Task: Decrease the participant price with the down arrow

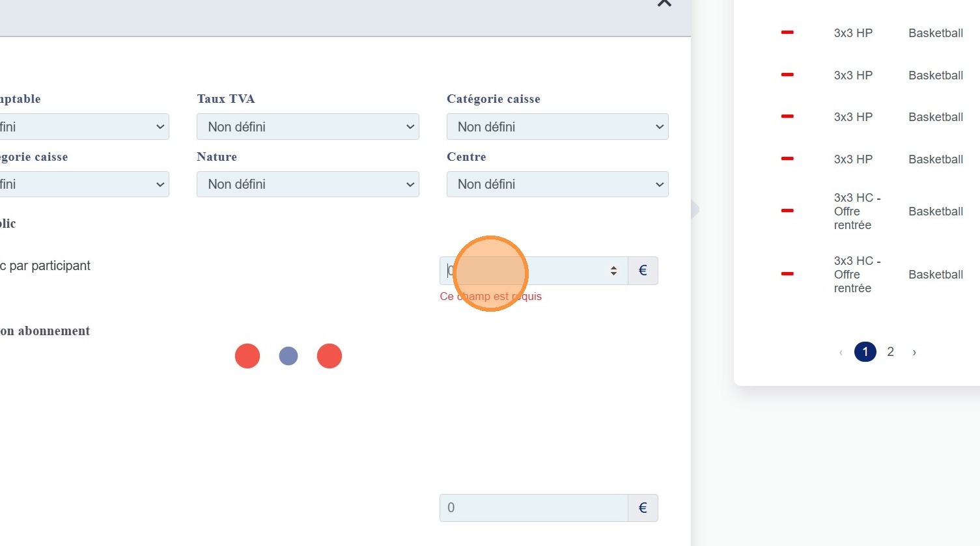Action: (x=613, y=274)
